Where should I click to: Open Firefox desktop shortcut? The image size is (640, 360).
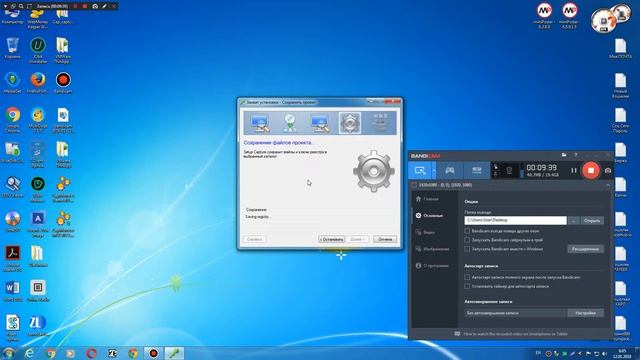pos(38,82)
